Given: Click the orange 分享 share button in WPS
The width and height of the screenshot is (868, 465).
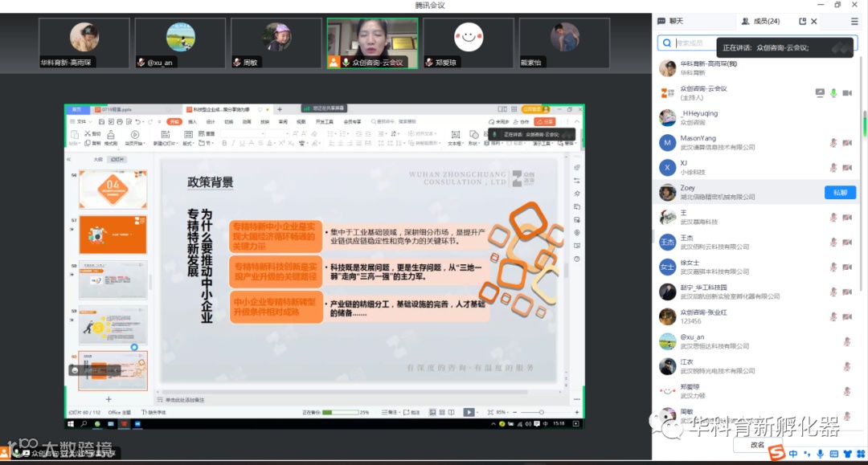Looking at the screenshot, I should 545,121.
